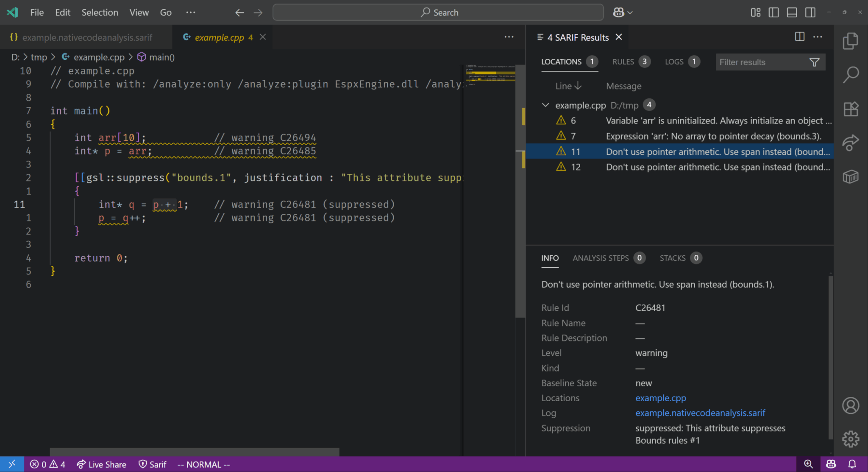The image size is (868, 472).
Task: Collapse the example.cpp group in Locations
Action: pos(545,105)
